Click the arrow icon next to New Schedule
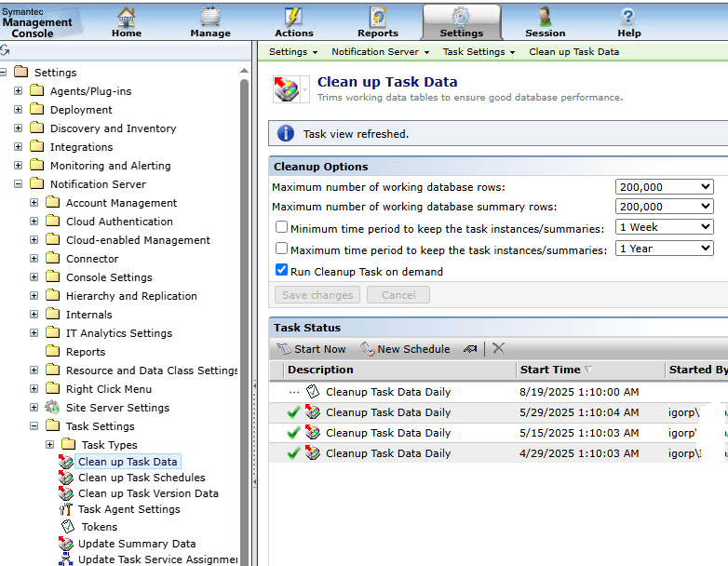The image size is (728, 566). [470, 349]
